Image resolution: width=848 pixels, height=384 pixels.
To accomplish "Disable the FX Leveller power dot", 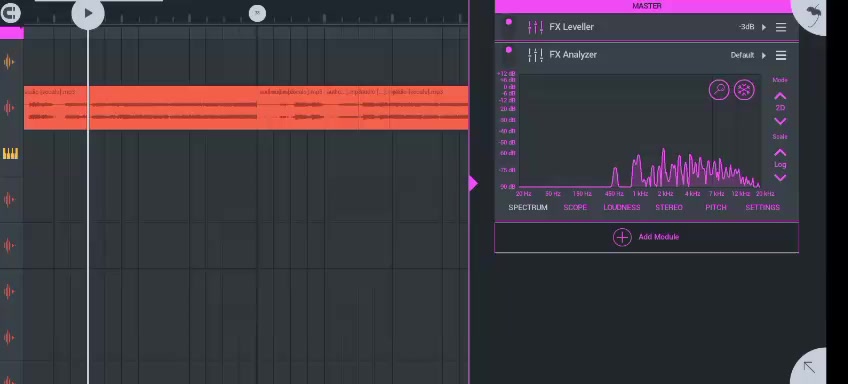I will (508, 22).
